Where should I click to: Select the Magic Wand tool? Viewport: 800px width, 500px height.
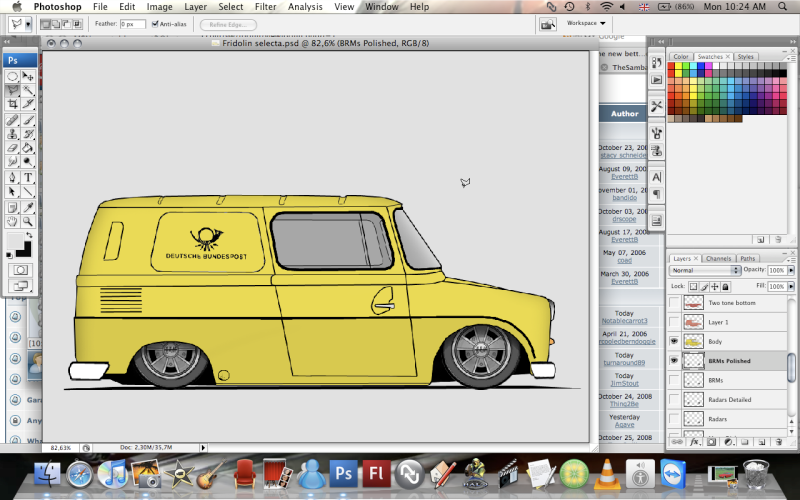pyautogui.click(x=28, y=90)
